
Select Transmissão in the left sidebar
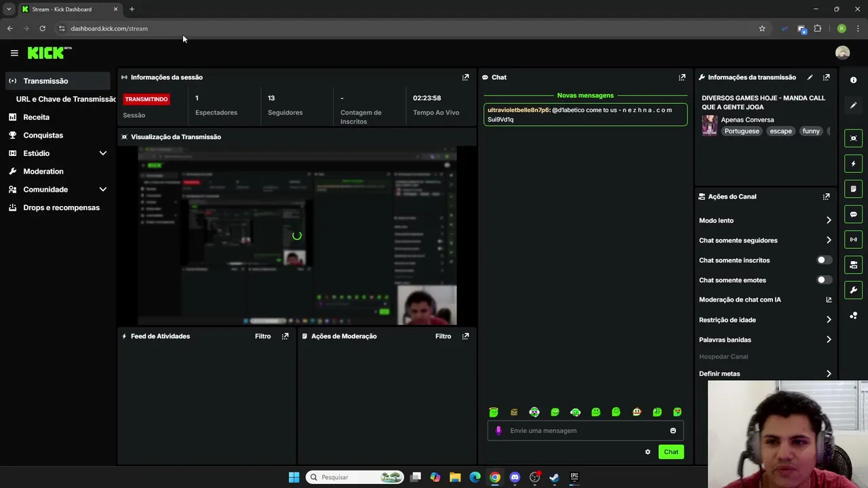point(58,81)
